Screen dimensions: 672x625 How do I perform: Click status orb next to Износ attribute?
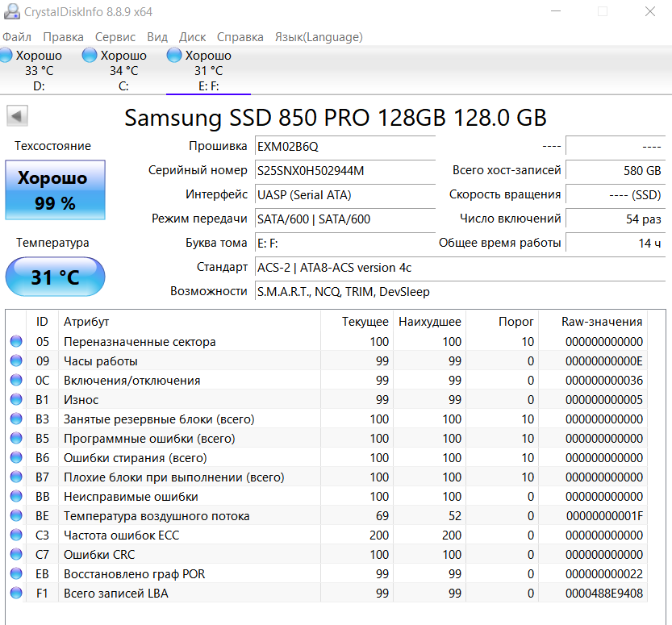[16, 400]
